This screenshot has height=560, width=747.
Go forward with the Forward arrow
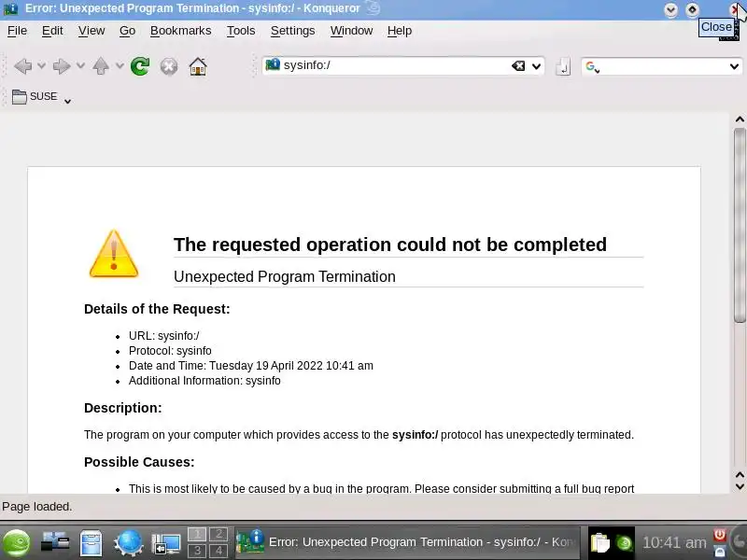tap(62, 66)
